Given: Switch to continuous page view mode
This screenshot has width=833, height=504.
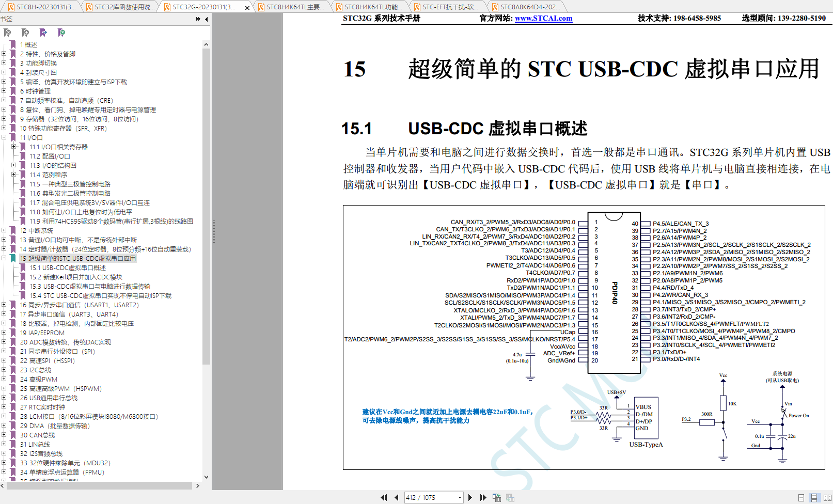Looking at the screenshot, I should pyautogui.click(x=814, y=498).
